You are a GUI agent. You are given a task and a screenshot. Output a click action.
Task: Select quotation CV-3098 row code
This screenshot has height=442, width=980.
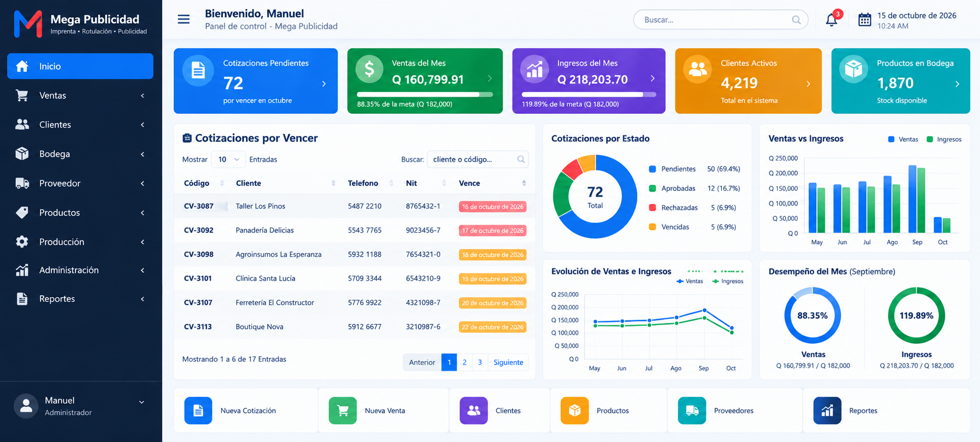tap(198, 254)
